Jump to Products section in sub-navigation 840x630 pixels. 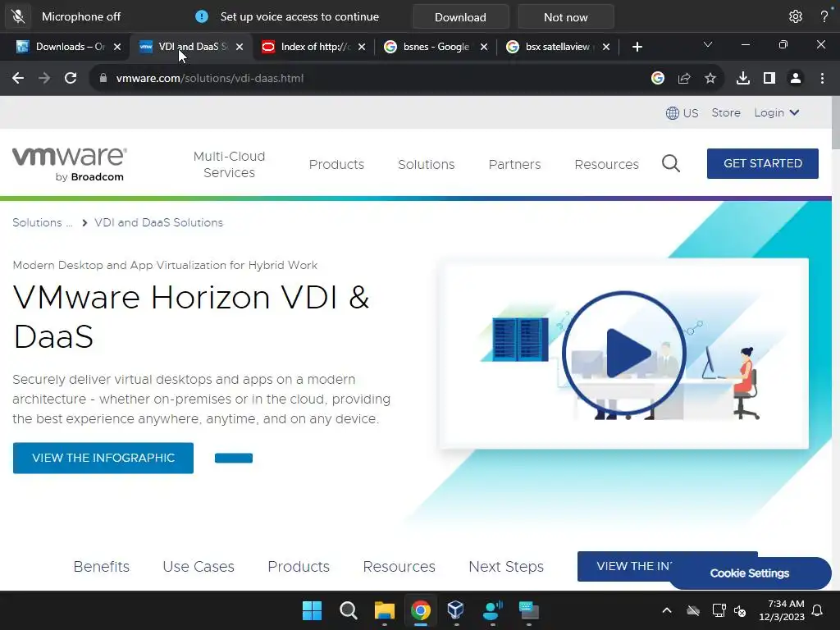coord(299,566)
